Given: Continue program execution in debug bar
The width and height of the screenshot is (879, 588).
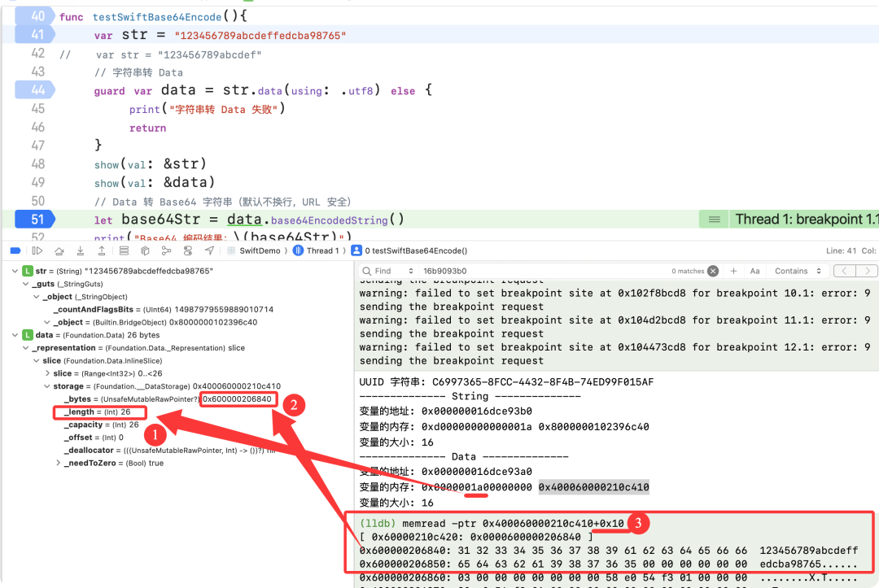Looking at the screenshot, I should pos(37,250).
